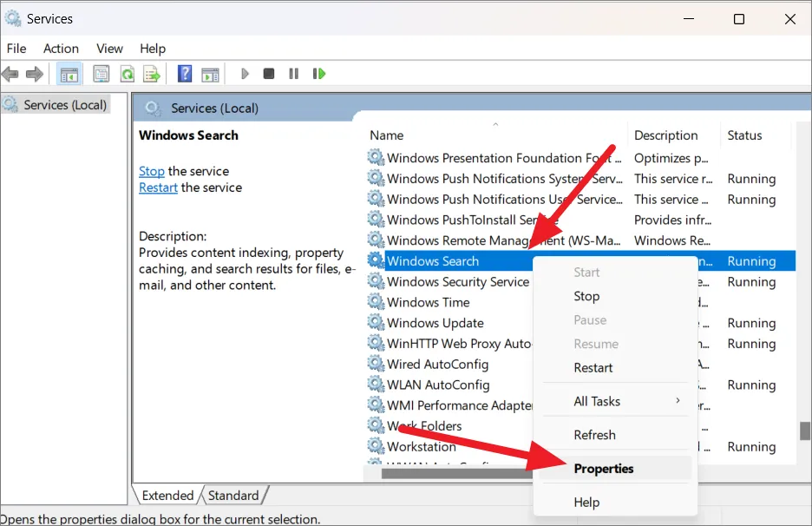The image size is (812, 526).
Task: Switch to the Standard tab
Action: point(233,496)
